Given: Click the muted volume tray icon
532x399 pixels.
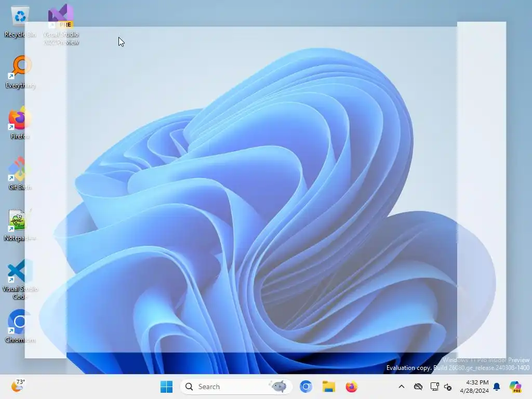Looking at the screenshot, I should (x=448, y=387).
